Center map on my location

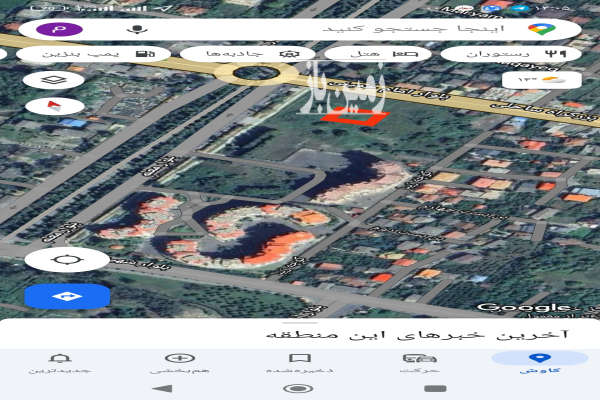[67, 260]
